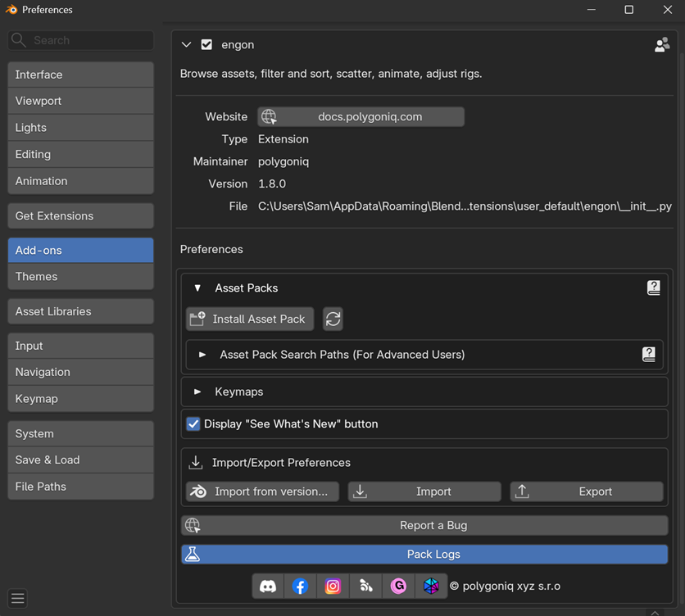Expand the Keymaps section
Viewport: 685px width, 616px height.
197,392
